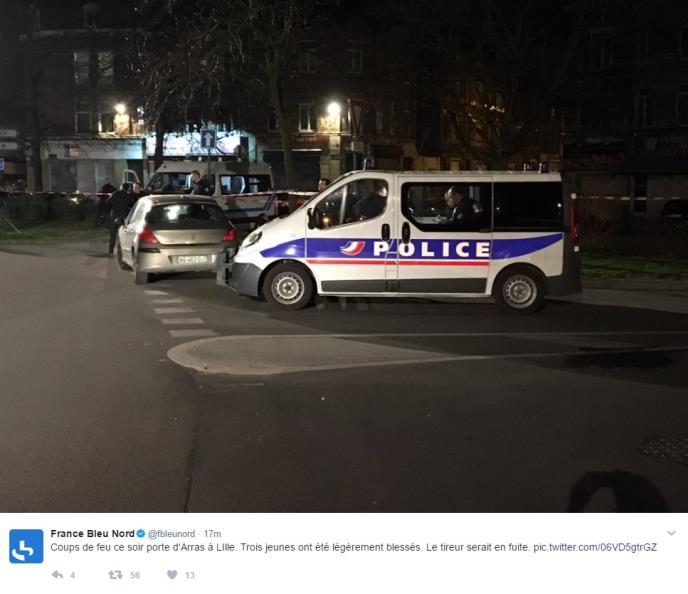Image resolution: width=688 pixels, height=594 pixels.
Task: Click the police van photo thumbnail
Action: [344, 256]
